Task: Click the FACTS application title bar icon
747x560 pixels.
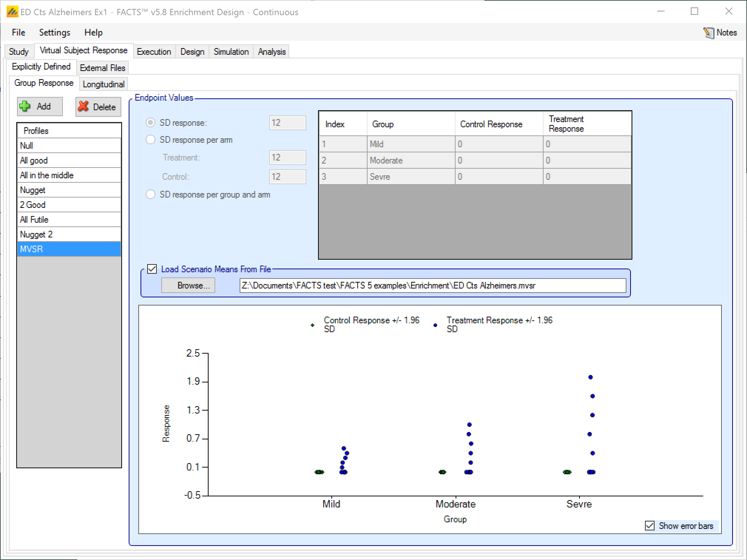Action: click(x=12, y=12)
